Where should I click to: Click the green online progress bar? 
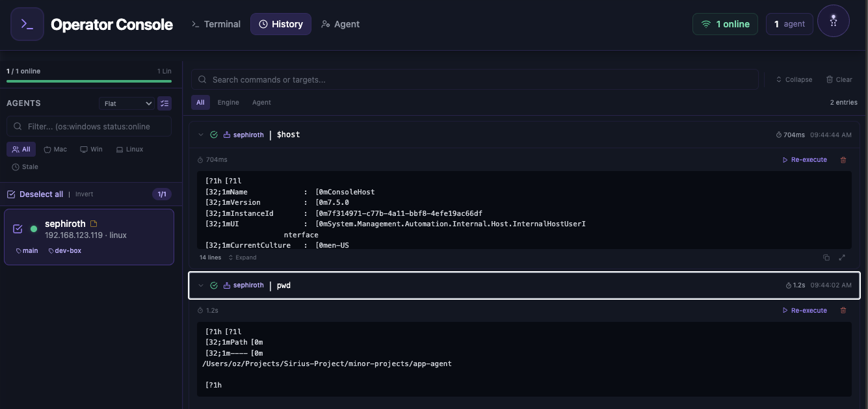(89, 81)
